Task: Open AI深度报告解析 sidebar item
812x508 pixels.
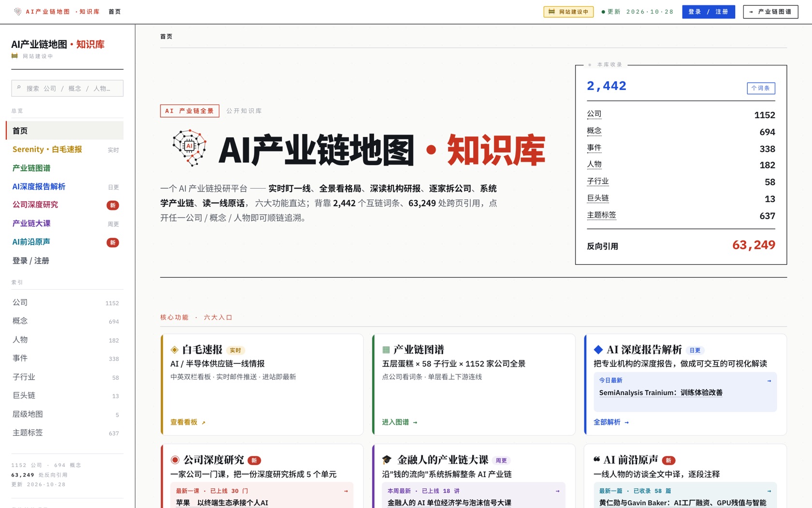Action: 65,187
